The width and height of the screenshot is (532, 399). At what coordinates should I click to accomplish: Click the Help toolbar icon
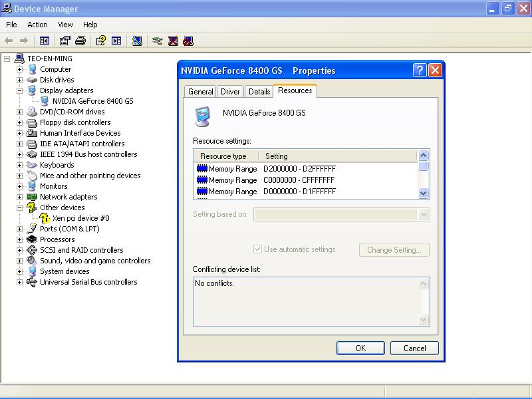point(100,41)
